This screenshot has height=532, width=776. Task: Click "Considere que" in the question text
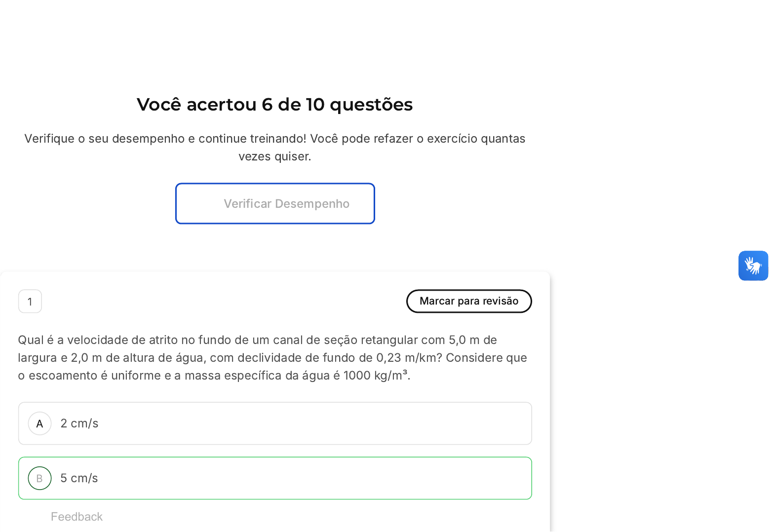[486, 358]
